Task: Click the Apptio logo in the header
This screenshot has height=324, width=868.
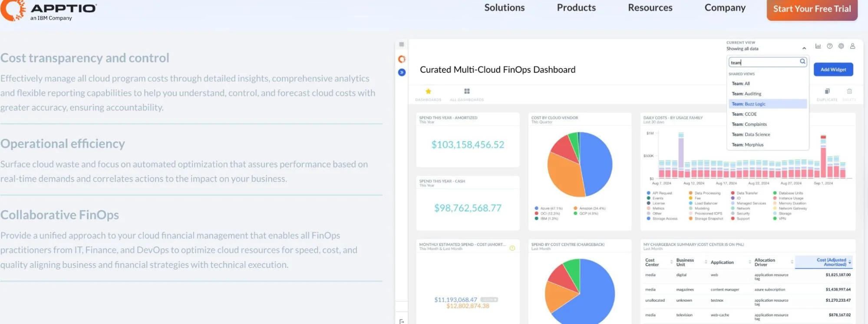Action: tap(48, 10)
